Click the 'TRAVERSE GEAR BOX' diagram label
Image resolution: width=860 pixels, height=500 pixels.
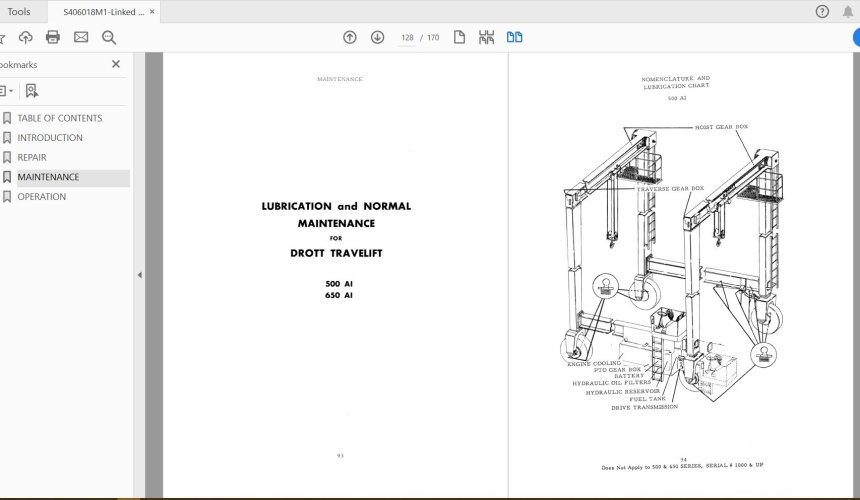click(x=670, y=189)
